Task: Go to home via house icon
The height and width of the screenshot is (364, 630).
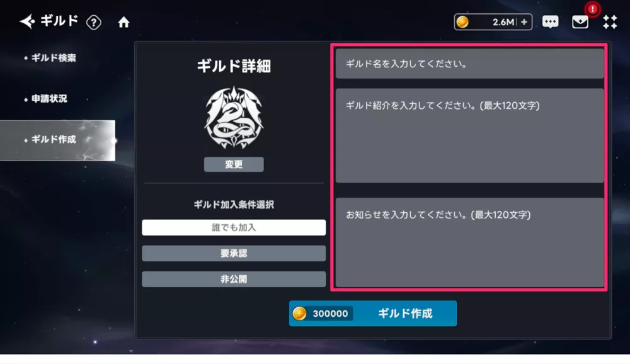Action: click(123, 22)
